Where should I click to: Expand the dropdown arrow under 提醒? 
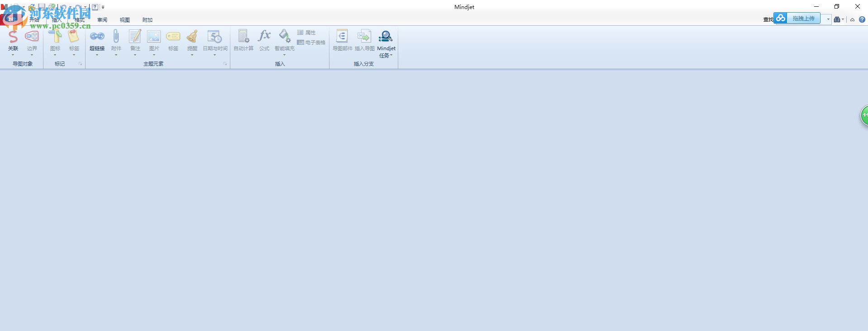click(x=192, y=55)
